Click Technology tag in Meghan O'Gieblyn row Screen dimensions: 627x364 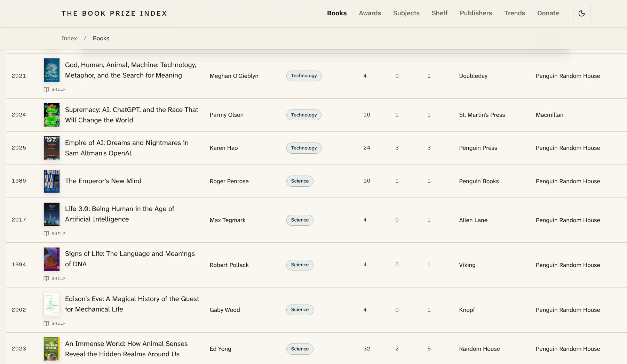[x=304, y=76]
